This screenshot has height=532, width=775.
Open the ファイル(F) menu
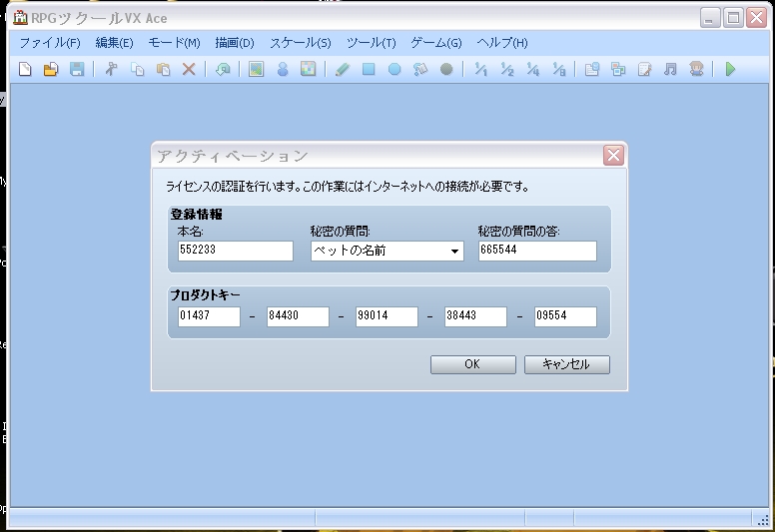click(x=50, y=43)
